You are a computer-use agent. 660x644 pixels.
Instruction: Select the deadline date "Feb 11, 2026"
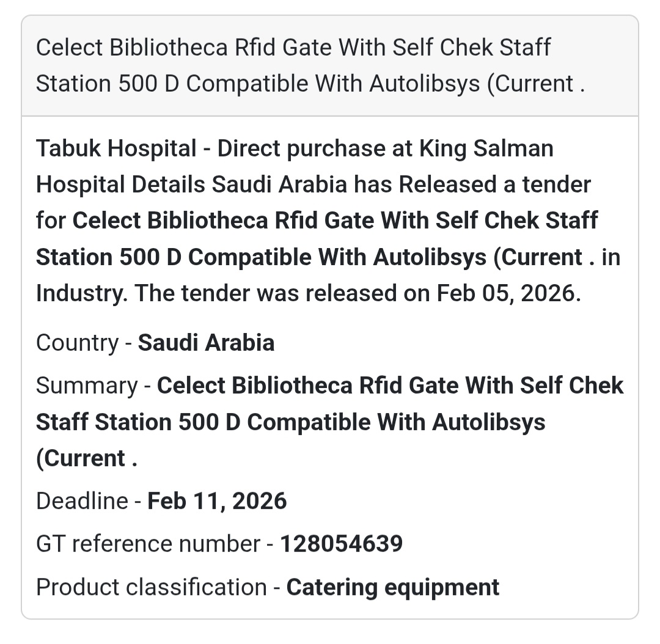(217, 502)
